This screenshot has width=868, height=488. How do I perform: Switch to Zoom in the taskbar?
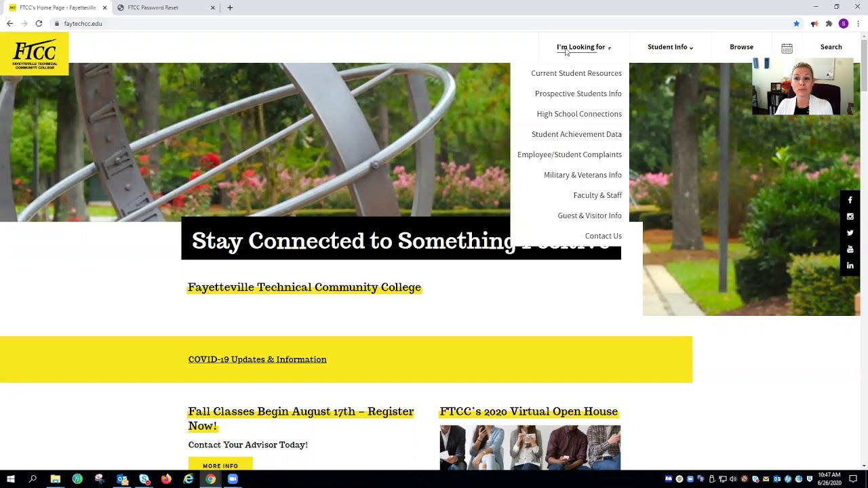point(233,479)
